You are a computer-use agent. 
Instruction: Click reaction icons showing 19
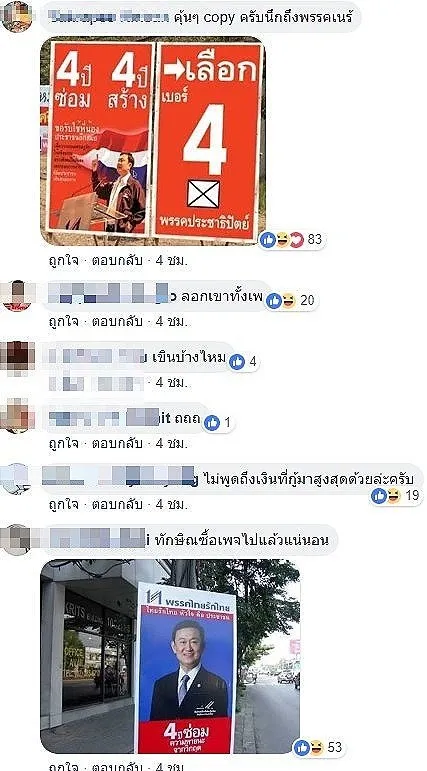[386, 496]
